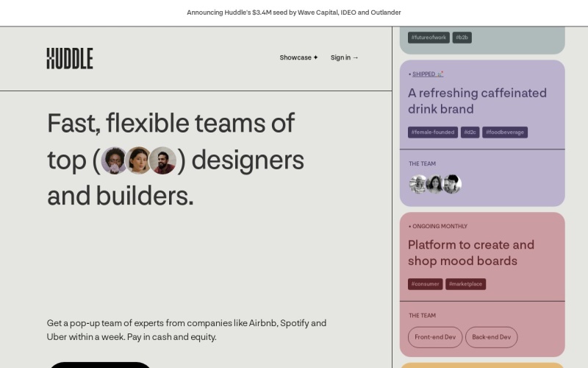Select the #female-founded tag
Viewport: 588px width, 368px height.
433,132
